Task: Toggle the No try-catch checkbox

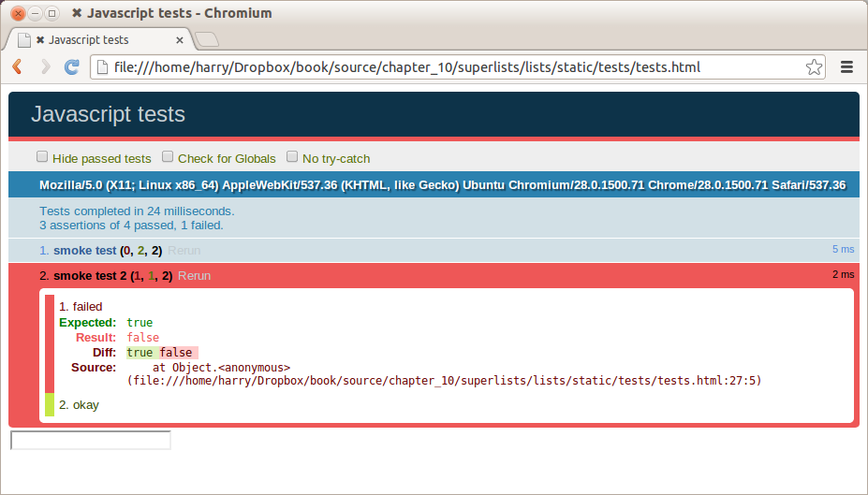Action: tap(292, 156)
